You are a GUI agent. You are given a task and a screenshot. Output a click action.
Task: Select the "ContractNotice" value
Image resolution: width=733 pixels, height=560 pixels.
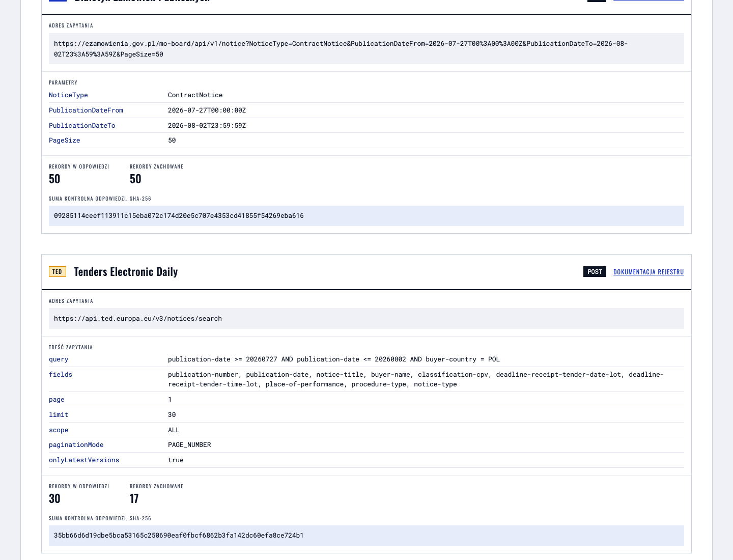point(195,95)
